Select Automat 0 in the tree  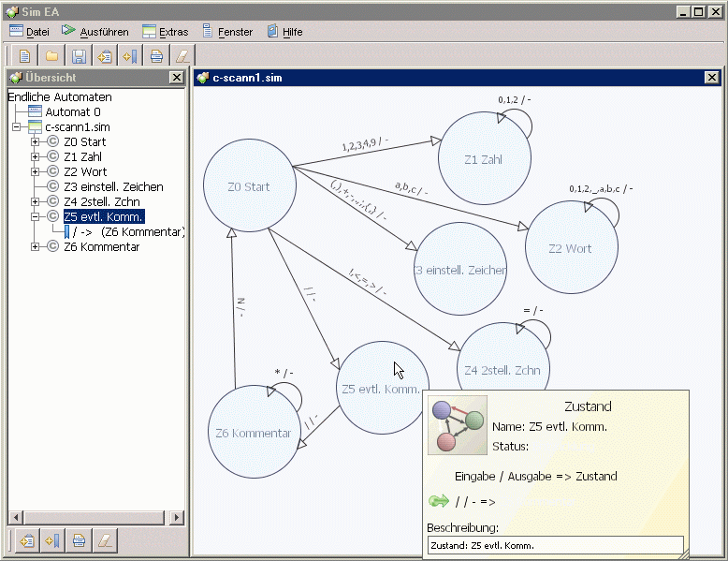point(73,112)
